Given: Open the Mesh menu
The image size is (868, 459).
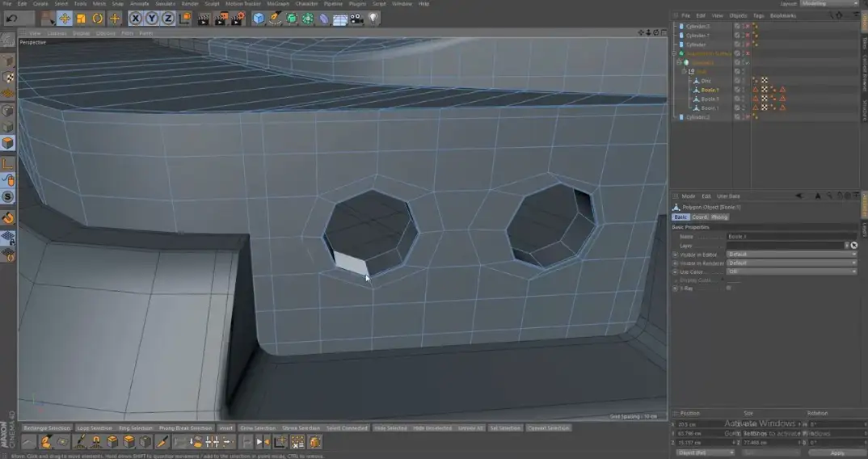Looking at the screenshot, I should (99, 3).
